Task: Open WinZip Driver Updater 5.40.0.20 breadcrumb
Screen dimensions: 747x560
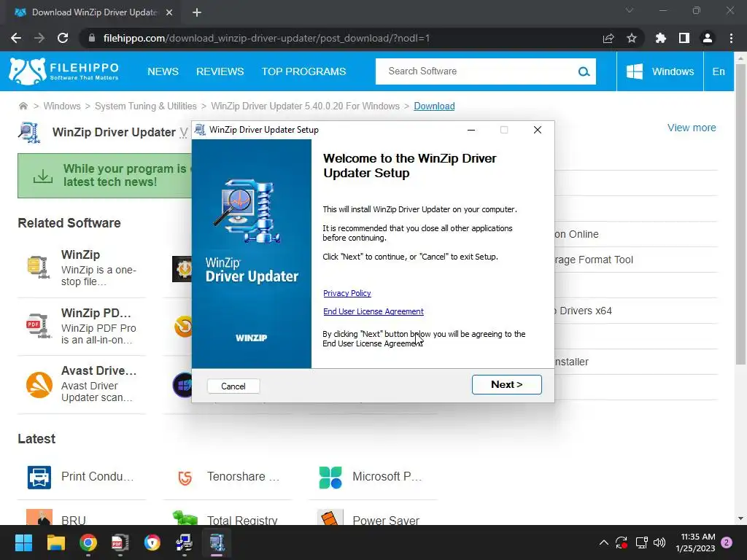Action: click(305, 106)
